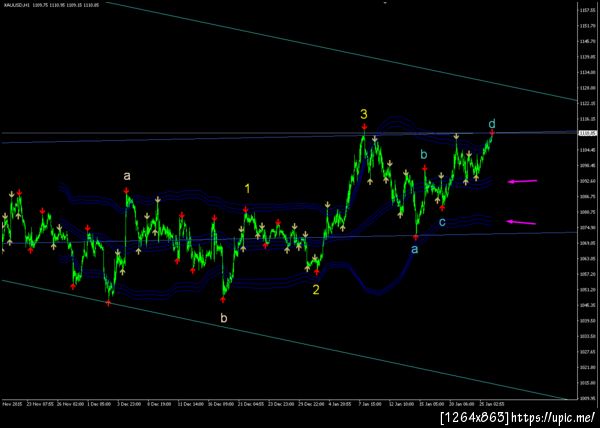Screen dimensions: 600x428
Task: Click the highlighted current price tag 1110.85
Action: (588, 133)
